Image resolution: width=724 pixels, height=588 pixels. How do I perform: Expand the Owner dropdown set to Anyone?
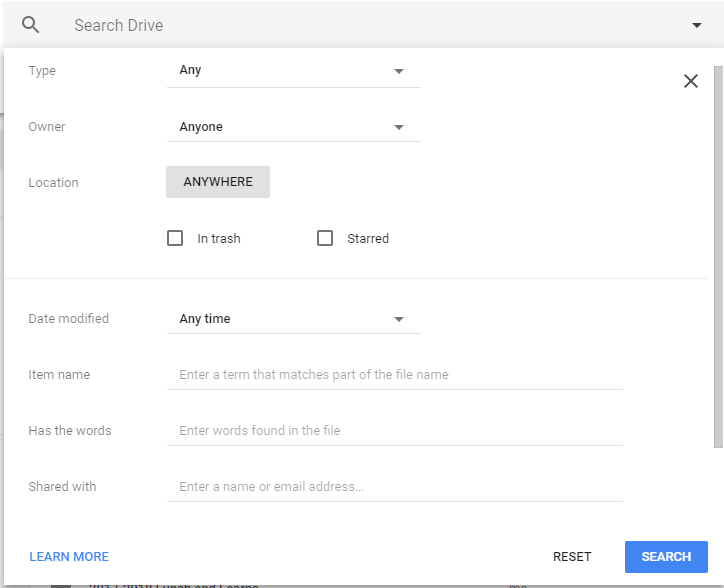coord(293,127)
